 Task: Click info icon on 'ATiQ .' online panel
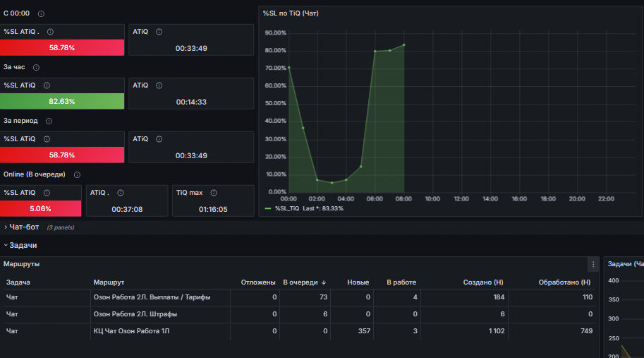coord(121,193)
